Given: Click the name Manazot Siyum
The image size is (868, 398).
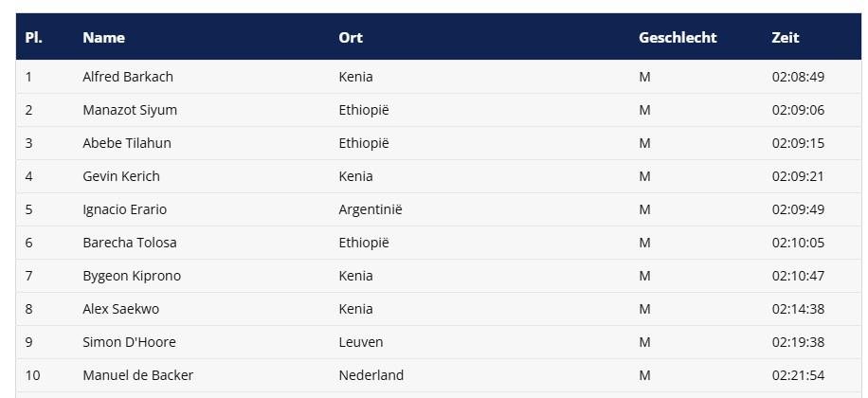Looking at the screenshot, I should tap(130, 110).
